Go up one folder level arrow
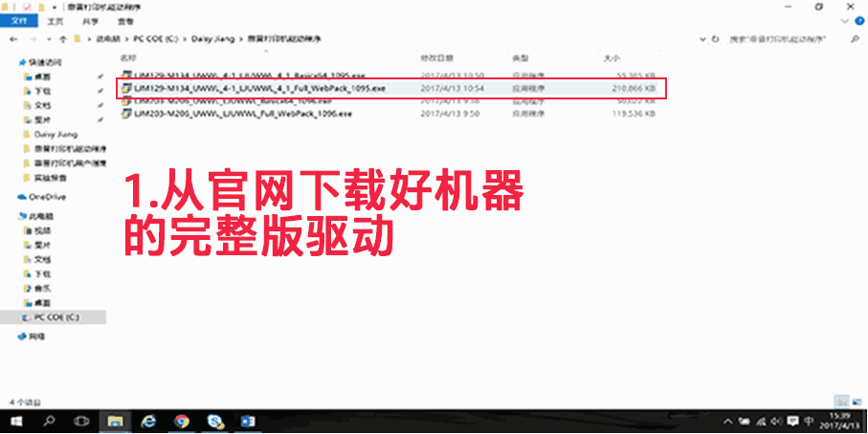The width and height of the screenshot is (868, 434). pos(63,40)
